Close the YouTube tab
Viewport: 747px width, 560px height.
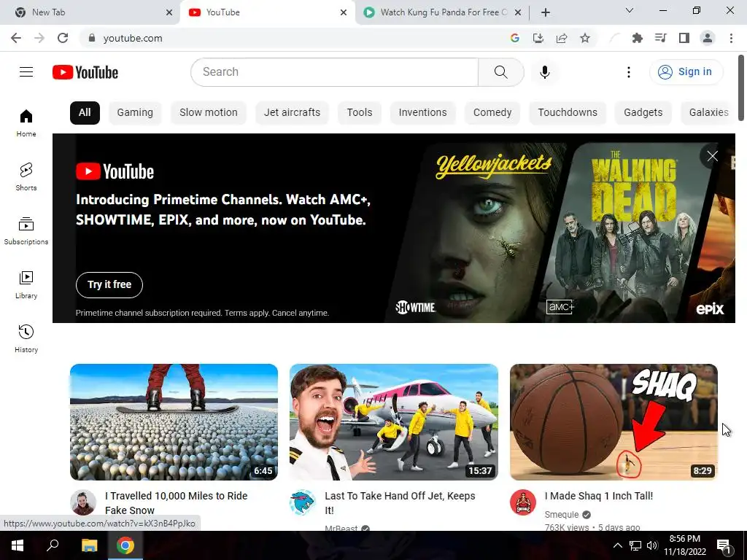pos(344,12)
